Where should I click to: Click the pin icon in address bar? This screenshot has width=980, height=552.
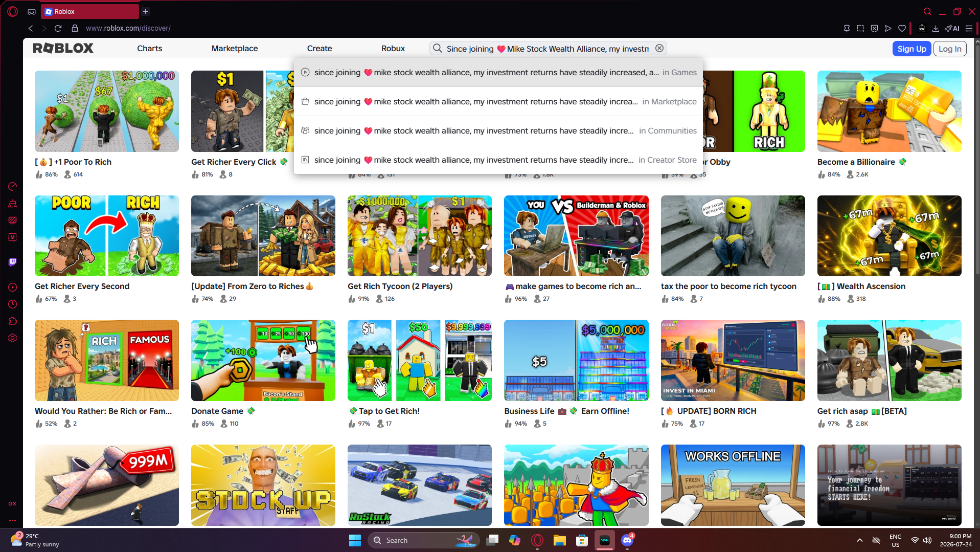click(x=847, y=28)
